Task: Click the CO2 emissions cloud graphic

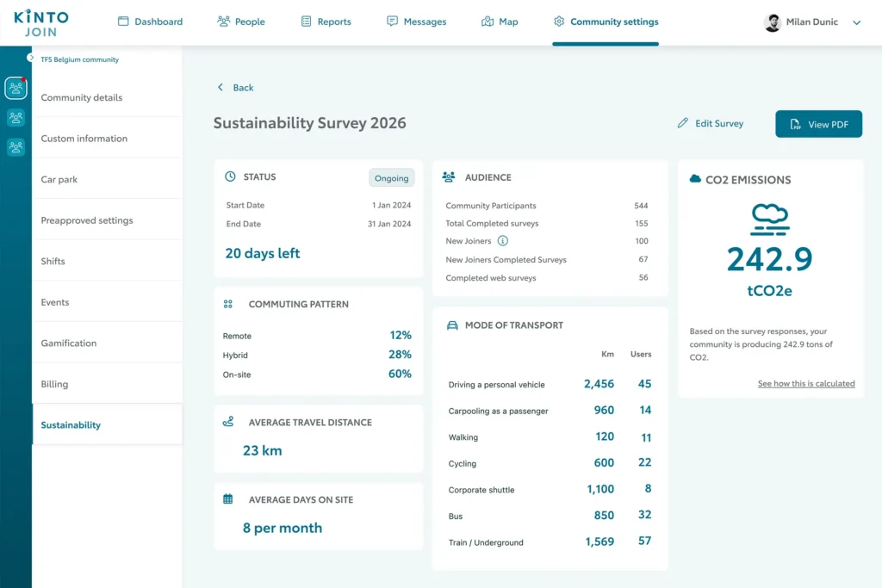Action: click(x=769, y=220)
